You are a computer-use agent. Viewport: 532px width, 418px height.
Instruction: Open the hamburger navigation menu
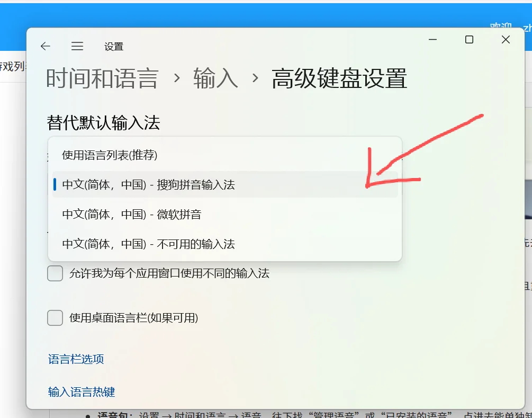77,46
